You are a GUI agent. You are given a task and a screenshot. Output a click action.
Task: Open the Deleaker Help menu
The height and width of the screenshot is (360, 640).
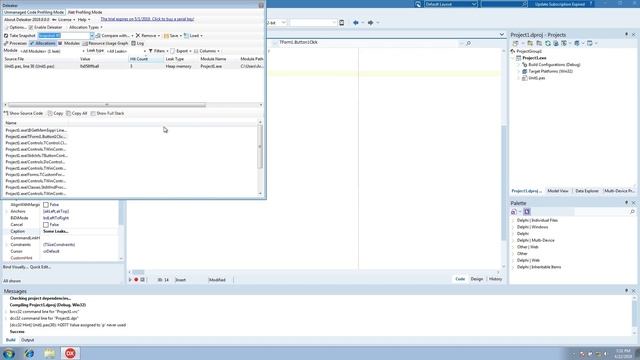coord(84,20)
